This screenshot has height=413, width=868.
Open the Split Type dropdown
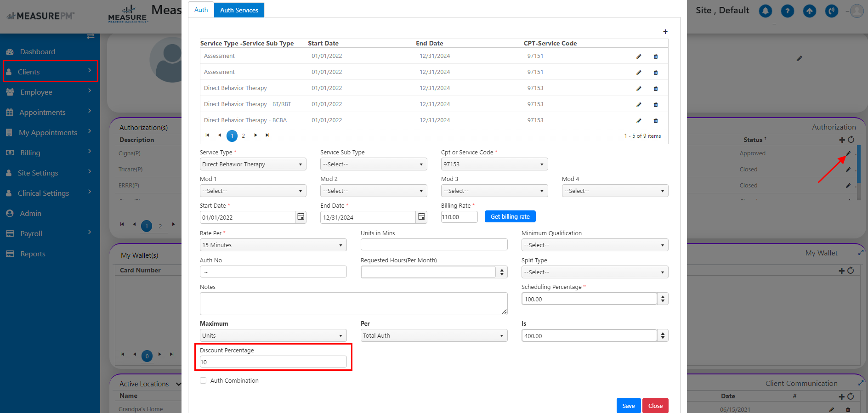pos(595,272)
